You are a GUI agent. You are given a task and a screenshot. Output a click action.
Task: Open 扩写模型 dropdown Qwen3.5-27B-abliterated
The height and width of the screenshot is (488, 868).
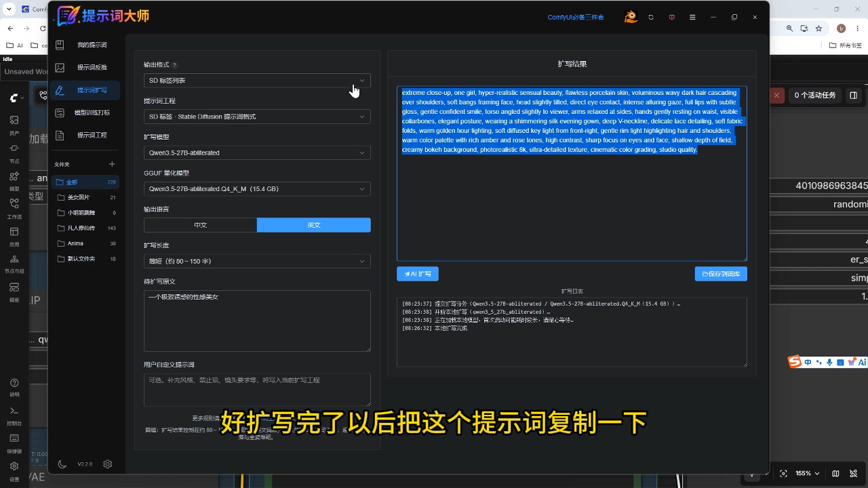click(x=257, y=152)
